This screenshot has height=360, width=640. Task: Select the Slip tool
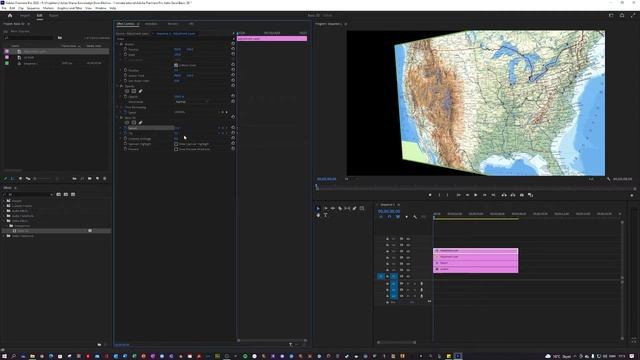tap(347, 209)
